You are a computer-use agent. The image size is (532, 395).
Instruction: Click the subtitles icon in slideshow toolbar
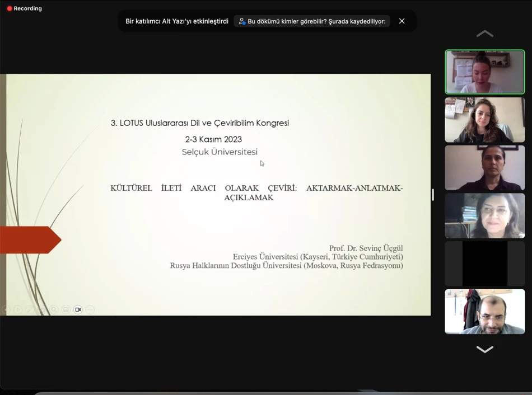(x=66, y=309)
